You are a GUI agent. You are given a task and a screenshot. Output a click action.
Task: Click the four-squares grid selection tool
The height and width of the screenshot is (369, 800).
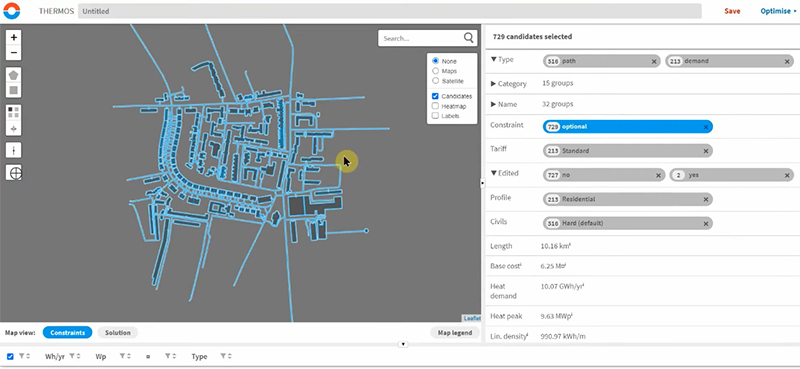point(14,112)
